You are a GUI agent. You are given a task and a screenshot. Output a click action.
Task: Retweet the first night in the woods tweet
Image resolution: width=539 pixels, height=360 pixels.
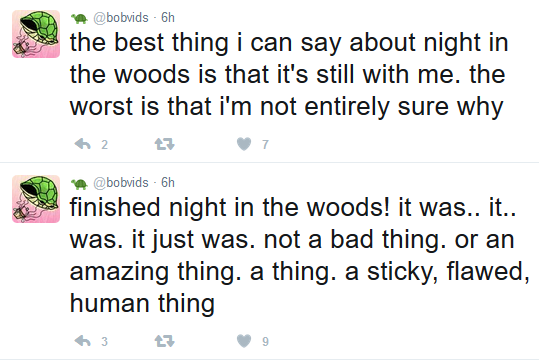(165, 144)
